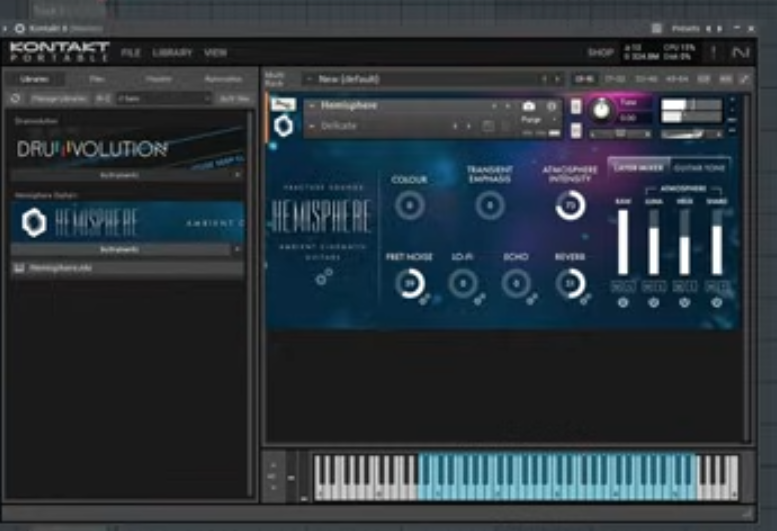The image size is (777, 531).
Task: Toggle the Helix layer power button
Action: (x=684, y=303)
